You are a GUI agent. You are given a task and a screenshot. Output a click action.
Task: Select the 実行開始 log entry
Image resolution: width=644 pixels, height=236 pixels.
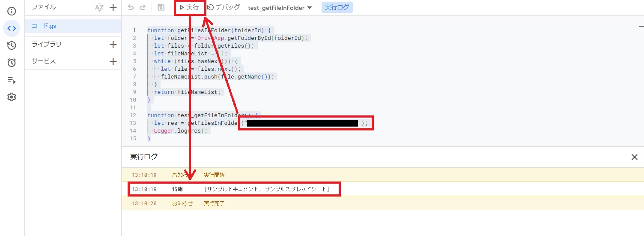(x=382, y=175)
